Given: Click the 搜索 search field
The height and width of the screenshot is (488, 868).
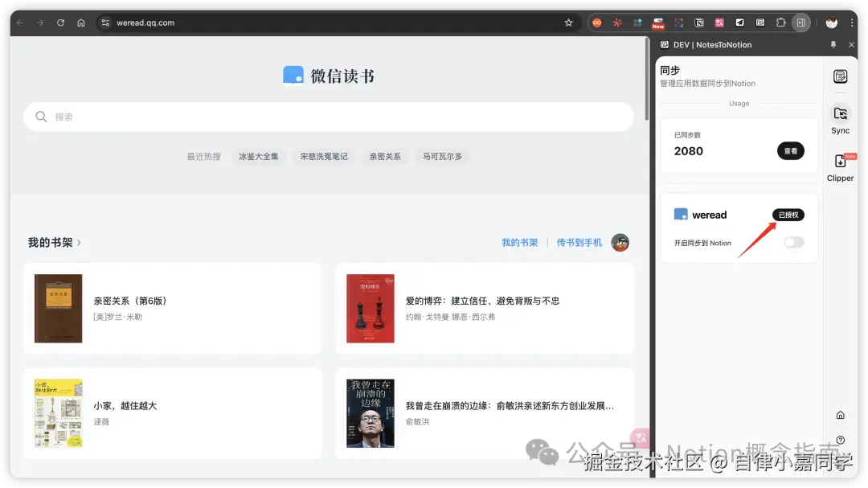Looking at the screenshot, I should (x=328, y=117).
